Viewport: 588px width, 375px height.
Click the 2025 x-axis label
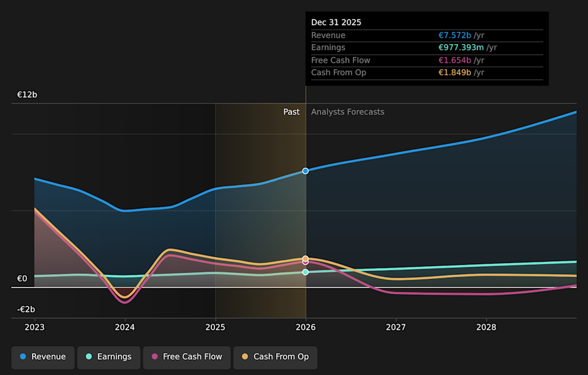215,327
